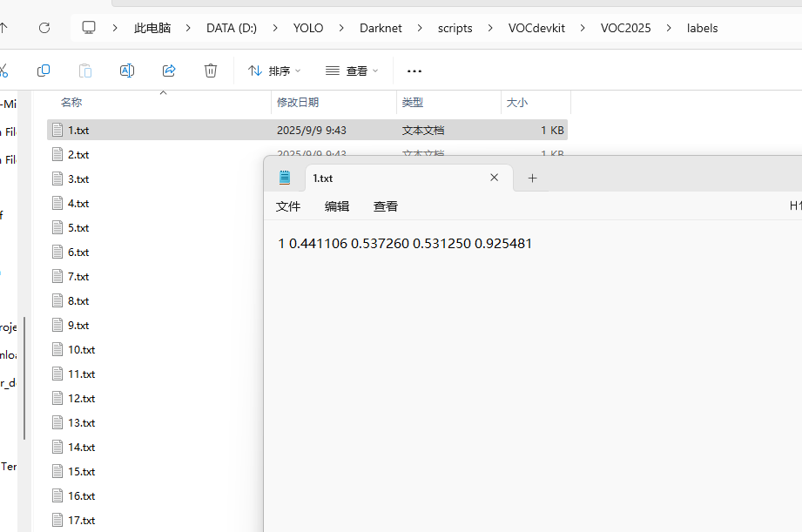Image resolution: width=802 pixels, height=532 pixels.
Task: Expand chevron after scripts in breadcrumb
Action: click(x=490, y=28)
